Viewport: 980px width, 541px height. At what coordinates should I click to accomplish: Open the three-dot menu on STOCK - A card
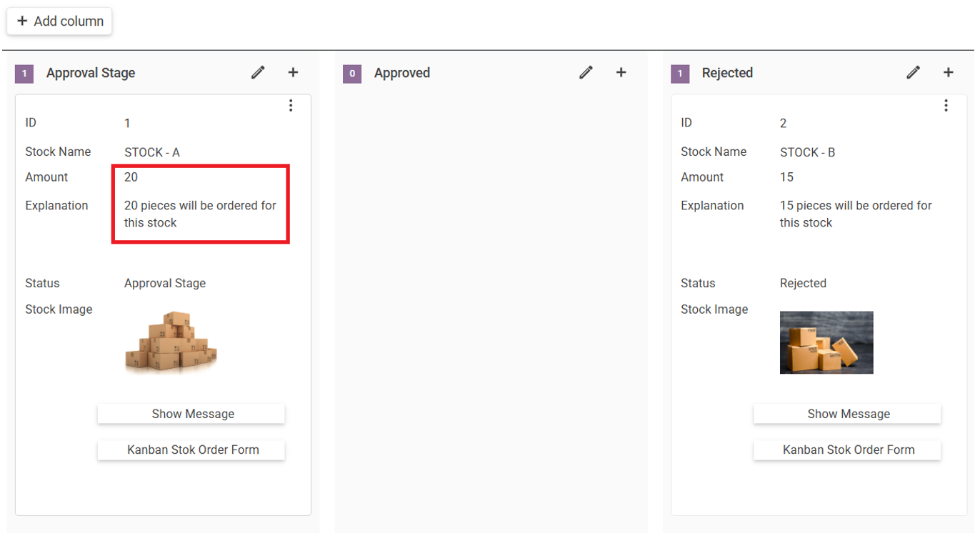click(291, 106)
